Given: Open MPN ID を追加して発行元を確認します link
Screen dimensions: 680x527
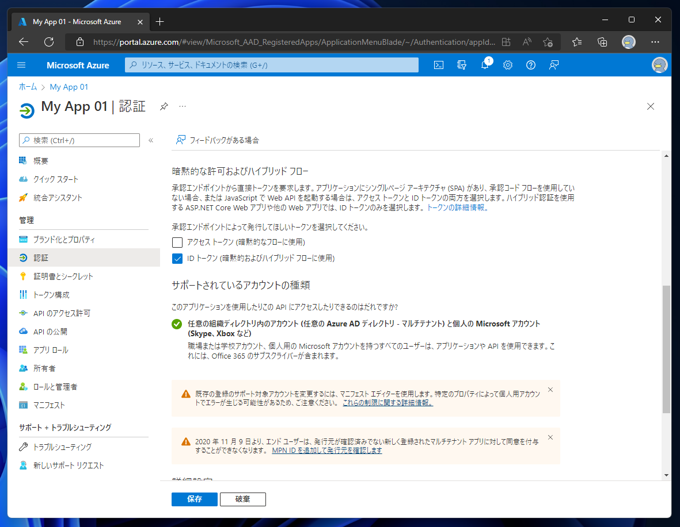Looking at the screenshot, I should pyautogui.click(x=327, y=451).
